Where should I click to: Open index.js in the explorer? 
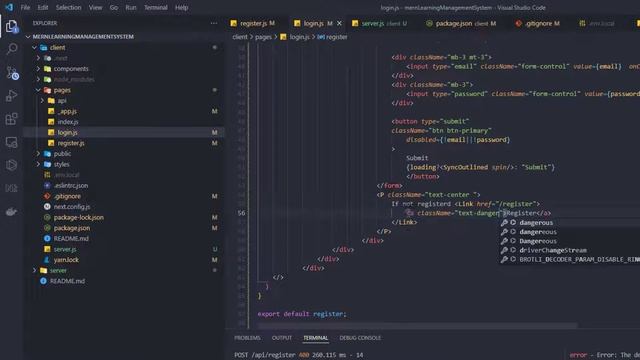(x=67, y=122)
